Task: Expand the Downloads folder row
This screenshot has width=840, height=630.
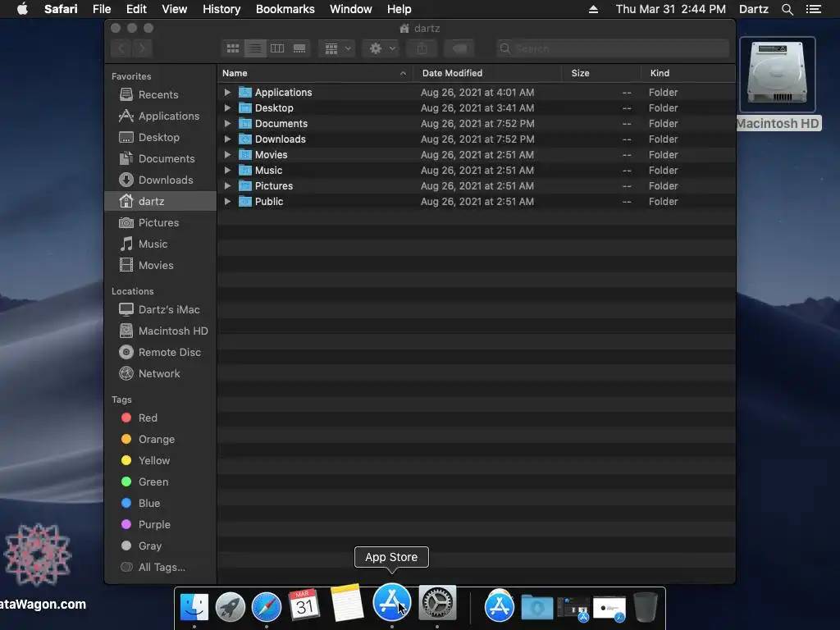Action: [227, 139]
